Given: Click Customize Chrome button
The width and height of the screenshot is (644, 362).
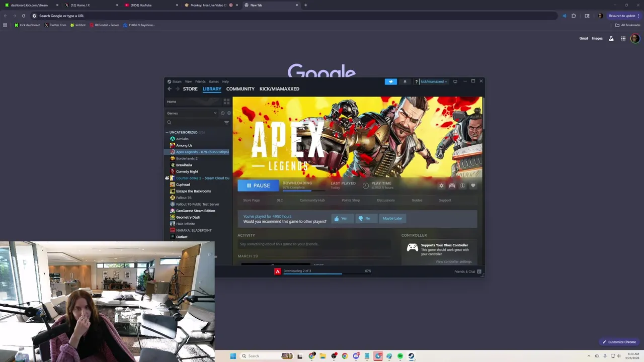Looking at the screenshot, I should 619,342.
